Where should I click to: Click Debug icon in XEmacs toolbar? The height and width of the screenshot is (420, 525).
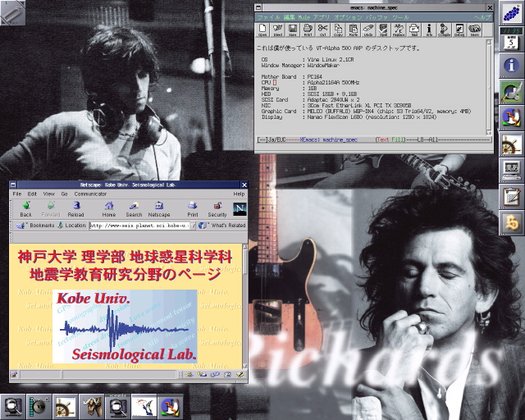coord(459,30)
